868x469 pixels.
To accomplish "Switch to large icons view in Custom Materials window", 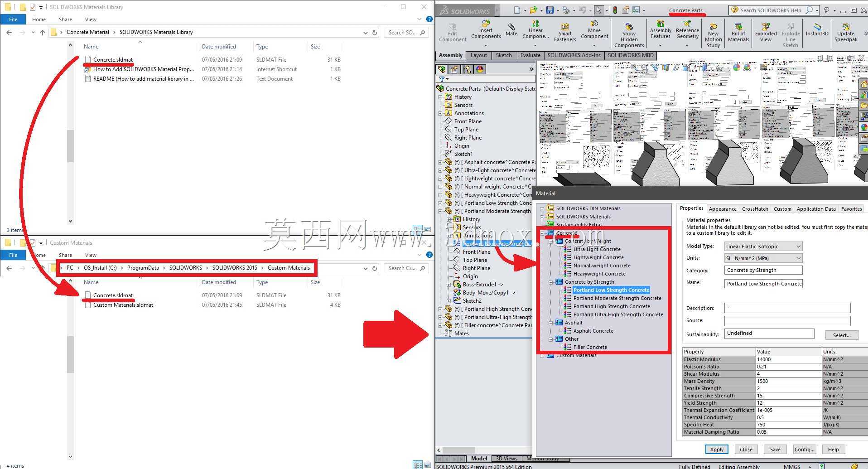I will tap(427, 465).
